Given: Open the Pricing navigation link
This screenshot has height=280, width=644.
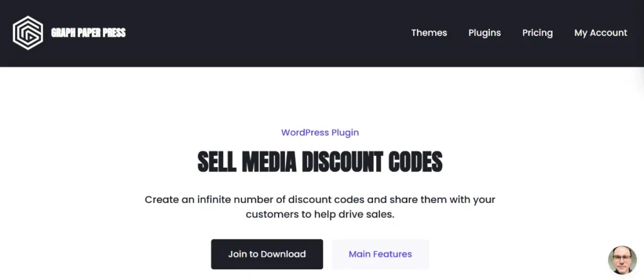Looking at the screenshot, I should point(537,33).
